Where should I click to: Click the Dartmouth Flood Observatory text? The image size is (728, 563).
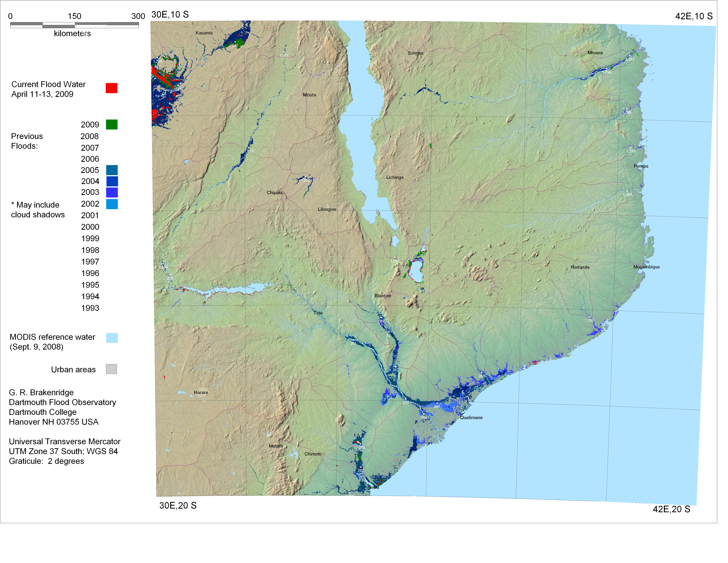pos(62,402)
